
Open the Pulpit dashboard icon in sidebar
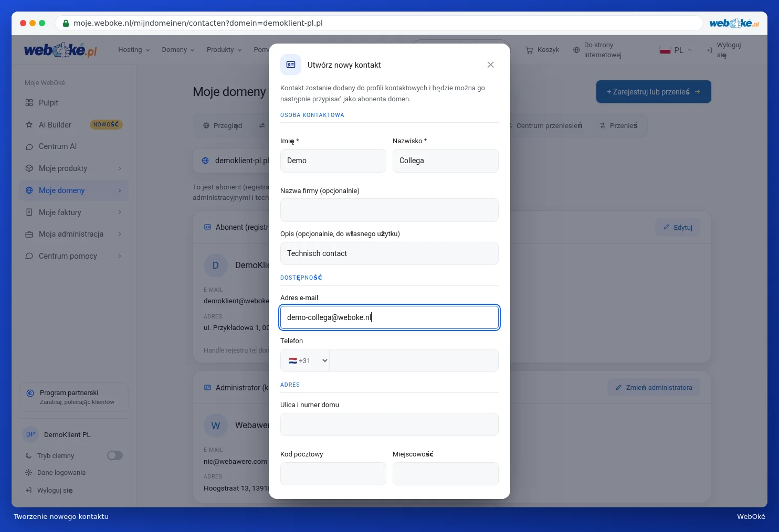(29, 103)
